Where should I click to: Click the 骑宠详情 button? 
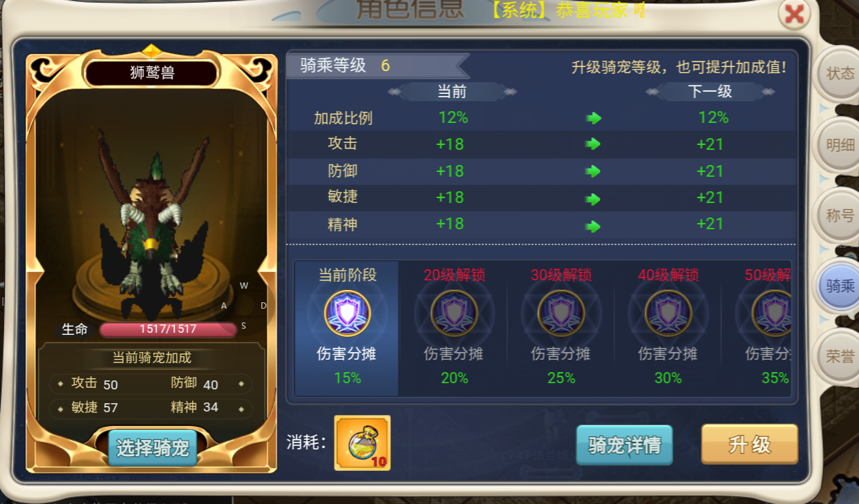point(625,445)
